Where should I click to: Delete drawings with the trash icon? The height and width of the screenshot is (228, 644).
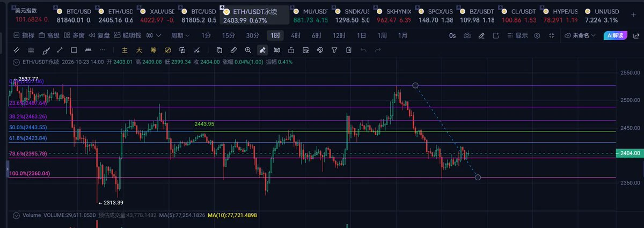click(349, 50)
